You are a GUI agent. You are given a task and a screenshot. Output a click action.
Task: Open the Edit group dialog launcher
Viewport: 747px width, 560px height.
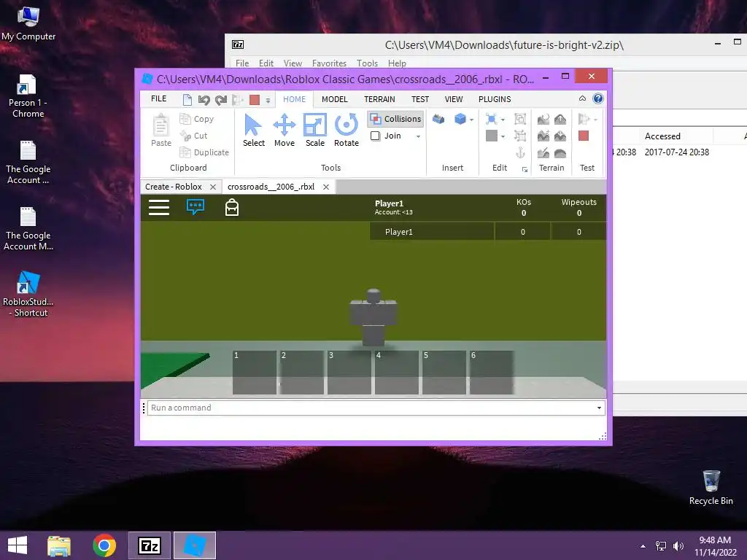(x=525, y=169)
